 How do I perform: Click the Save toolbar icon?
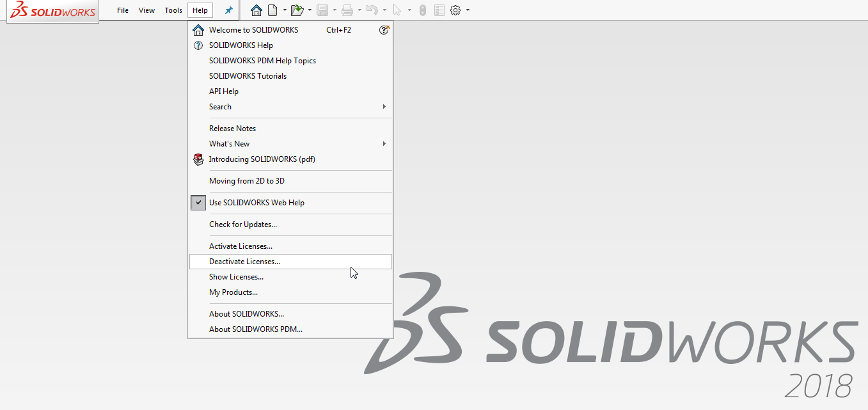pyautogui.click(x=322, y=10)
